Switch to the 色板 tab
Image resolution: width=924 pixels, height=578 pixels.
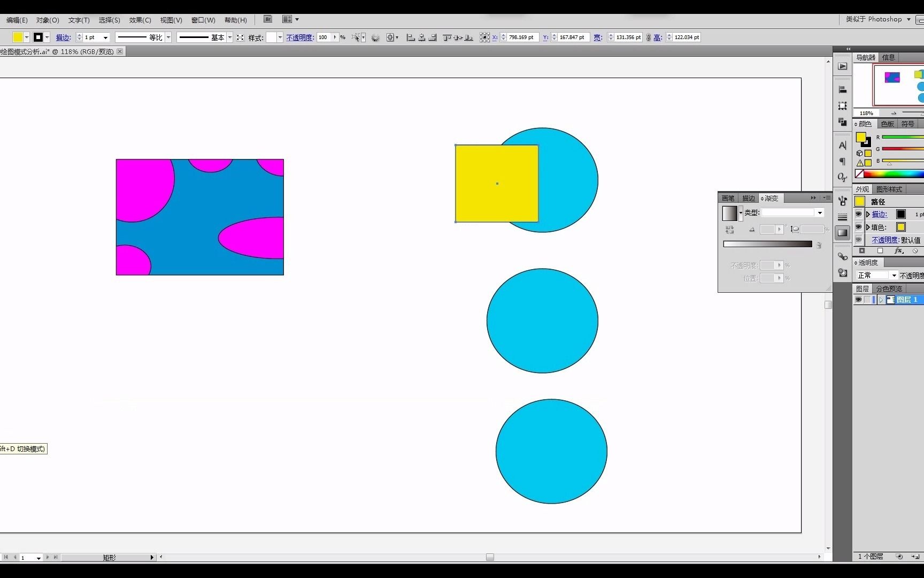coord(888,124)
